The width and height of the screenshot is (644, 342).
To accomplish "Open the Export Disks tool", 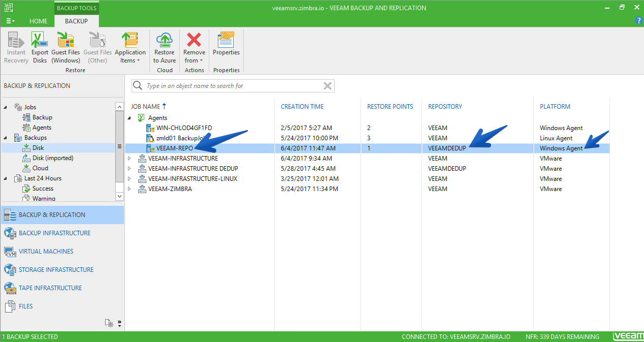I will coord(40,48).
